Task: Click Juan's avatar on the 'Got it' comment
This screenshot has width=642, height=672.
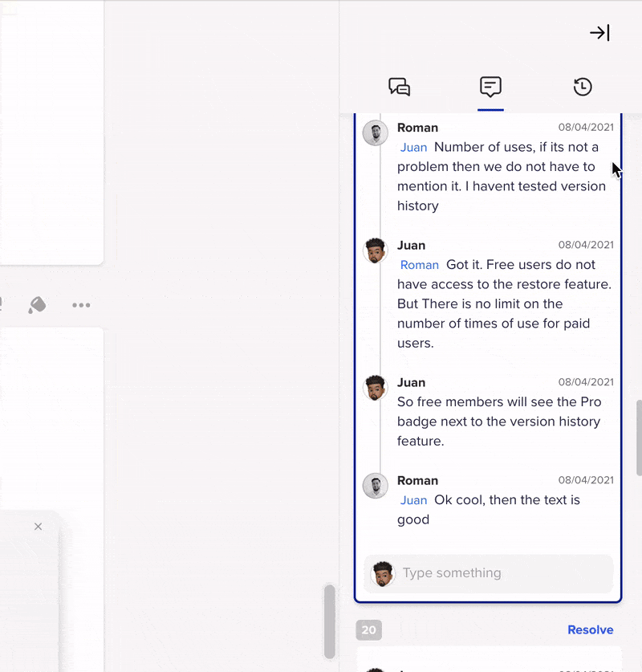Action: 376,250
